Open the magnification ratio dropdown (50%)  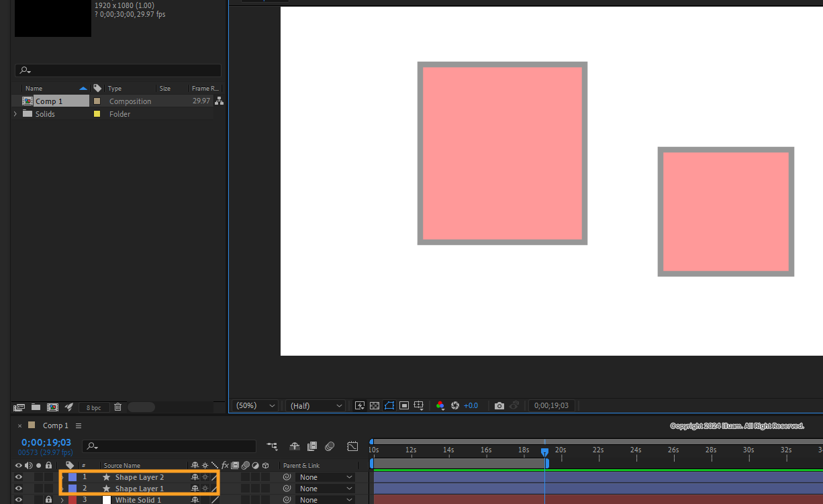(x=255, y=405)
